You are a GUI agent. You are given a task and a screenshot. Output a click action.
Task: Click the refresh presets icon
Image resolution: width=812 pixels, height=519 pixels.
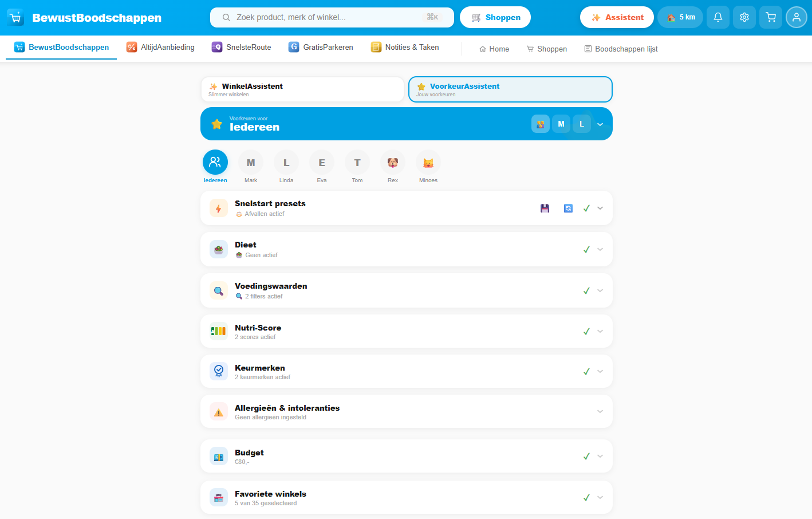568,209
